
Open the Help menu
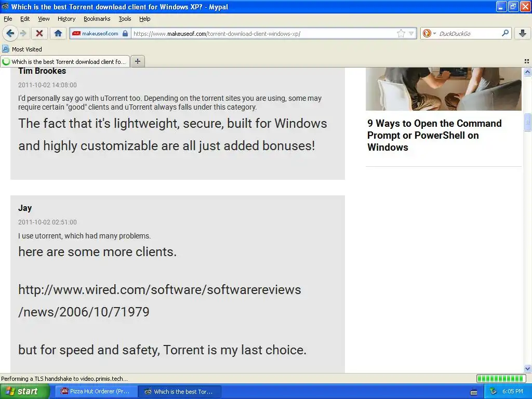(x=145, y=19)
